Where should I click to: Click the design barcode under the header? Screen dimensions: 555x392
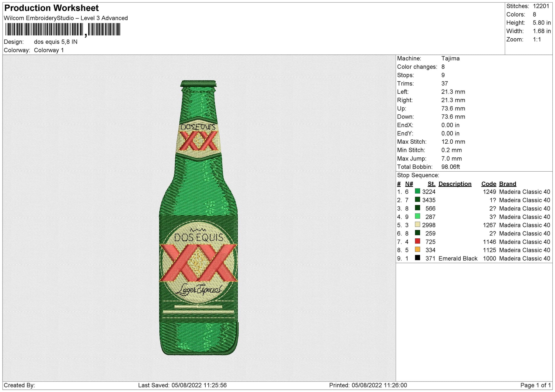tap(63, 30)
